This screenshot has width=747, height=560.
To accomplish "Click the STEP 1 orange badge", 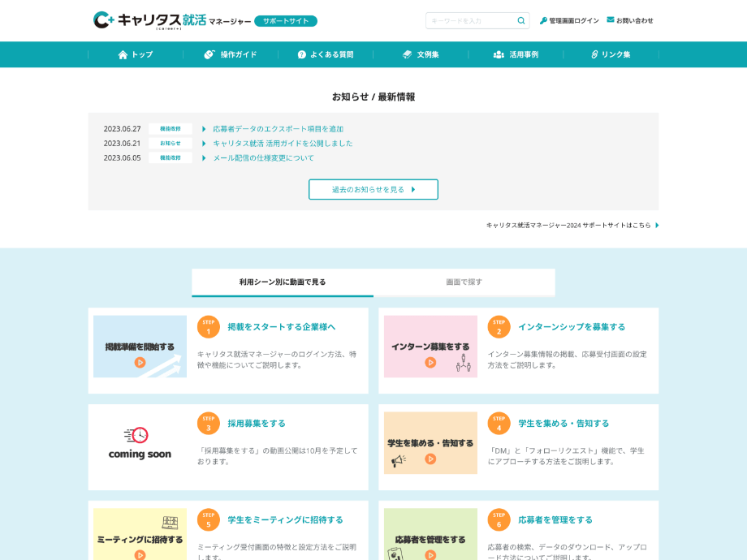I will tap(209, 326).
